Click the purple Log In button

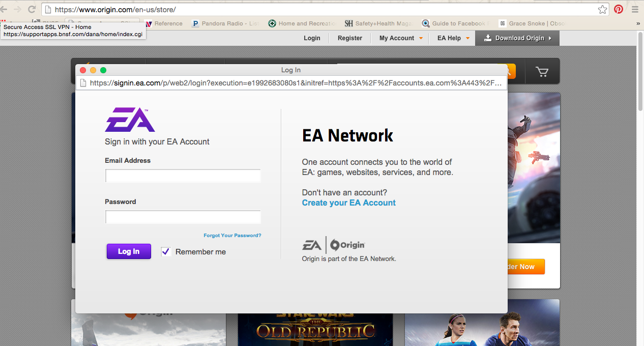[x=129, y=251]
